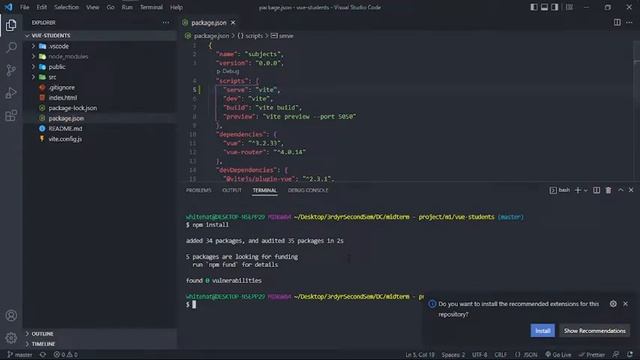Close the terminal panel
Screen dimensions: 640x360
(x=631, y=190)
